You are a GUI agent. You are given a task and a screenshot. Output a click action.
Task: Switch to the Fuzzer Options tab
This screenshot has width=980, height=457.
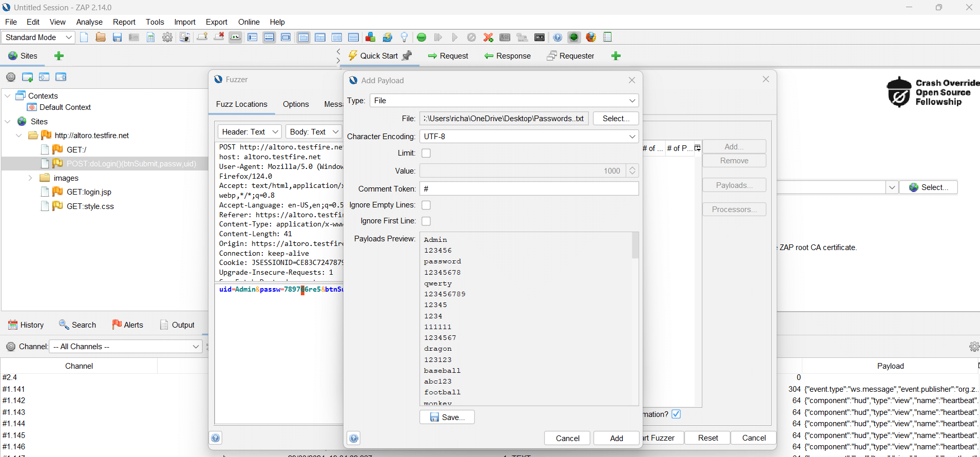coord(296,104)
